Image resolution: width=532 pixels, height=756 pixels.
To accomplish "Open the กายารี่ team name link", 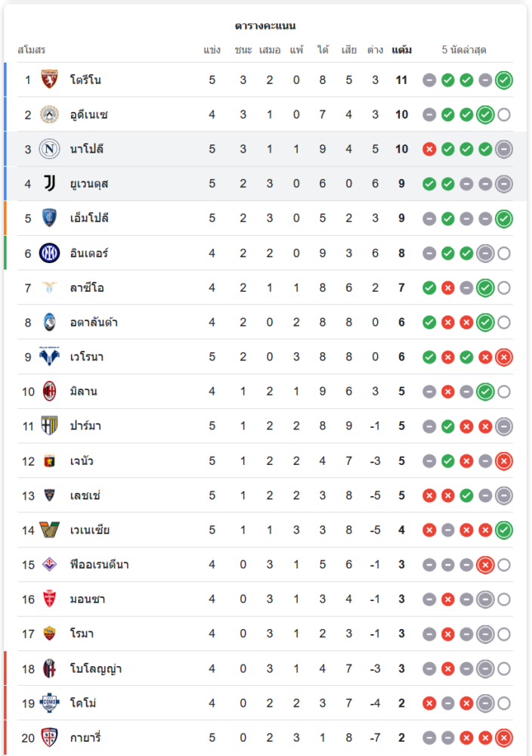I will [88, 738].
